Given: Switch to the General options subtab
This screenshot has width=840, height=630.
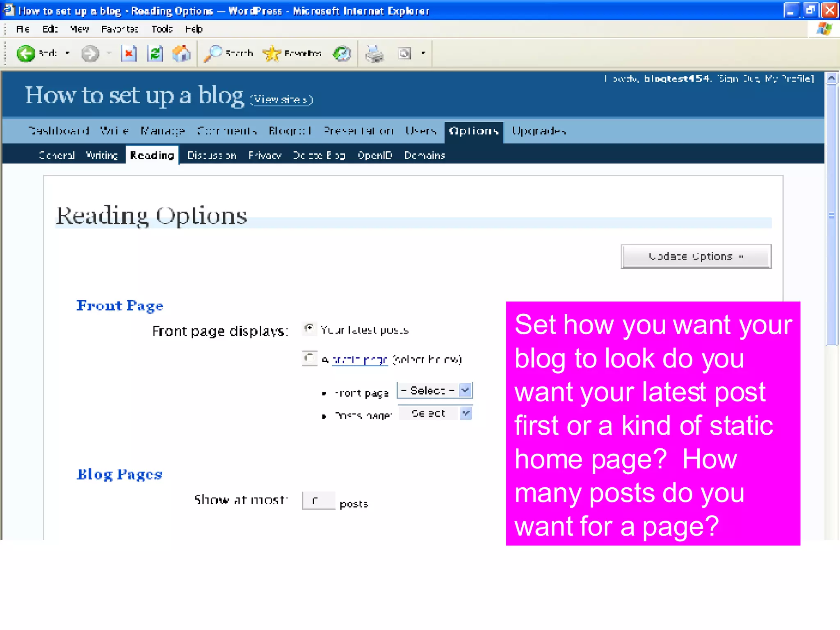Looking at the screenshot, I should point(57,155).
